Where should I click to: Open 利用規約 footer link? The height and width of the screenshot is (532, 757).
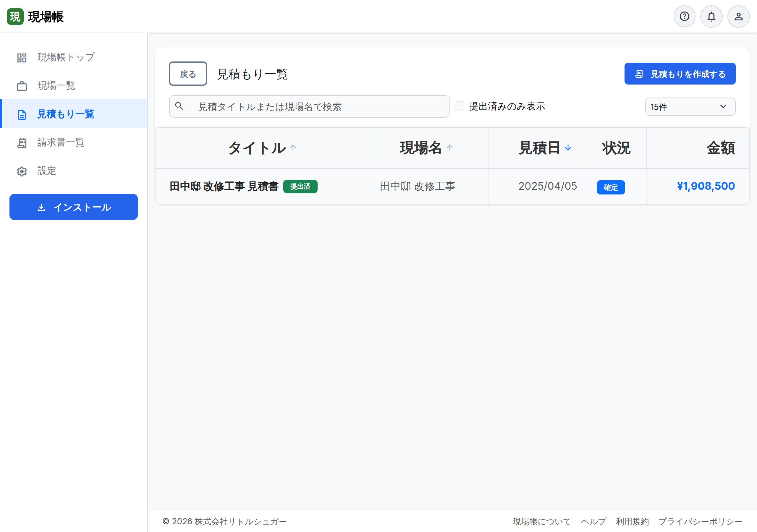click(632, 521)
